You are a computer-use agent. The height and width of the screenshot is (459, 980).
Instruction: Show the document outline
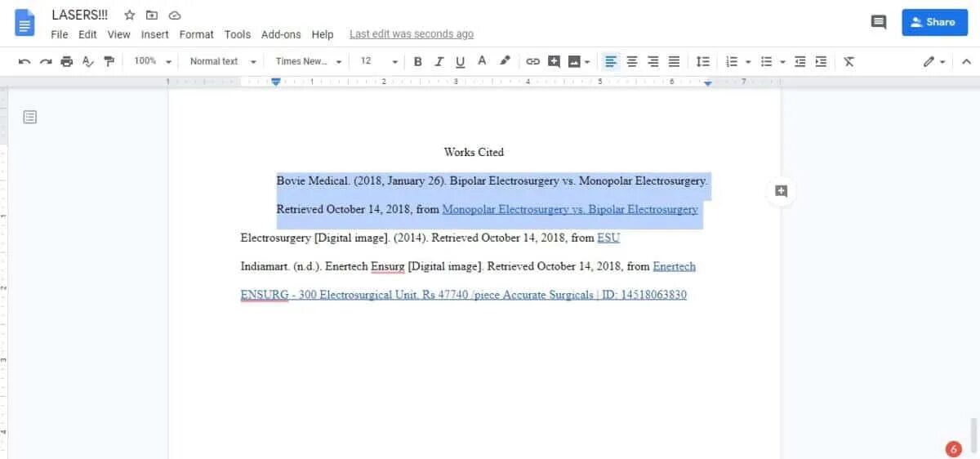pos(30,117)
